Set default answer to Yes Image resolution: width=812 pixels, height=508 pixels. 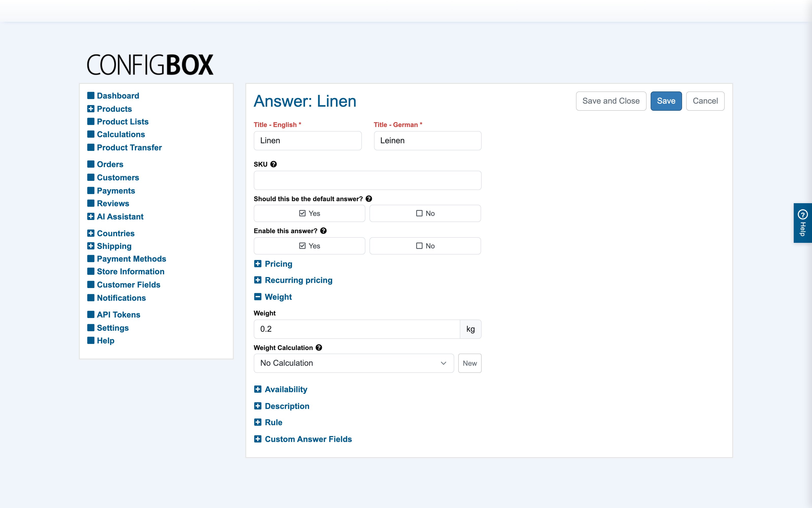point(309,213)
